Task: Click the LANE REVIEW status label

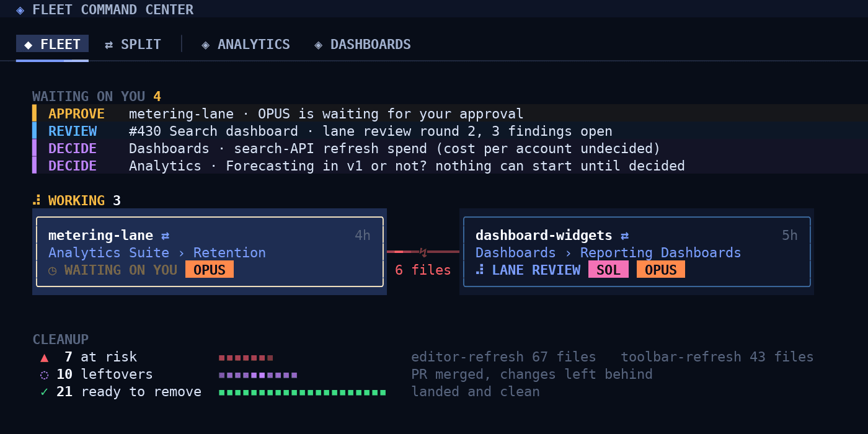Action: coord(536,270)
